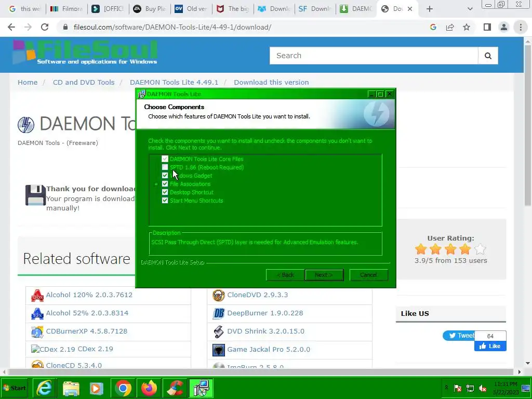This screenshot has height=399, width=532.
Task: Click the empty fifth rating star
Action: tap(480, 249)
